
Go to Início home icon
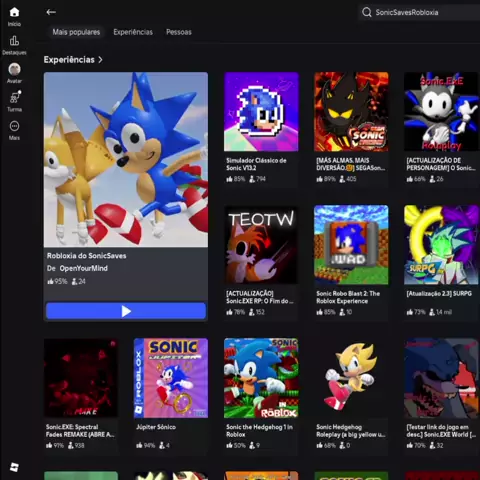click(14, 12)
